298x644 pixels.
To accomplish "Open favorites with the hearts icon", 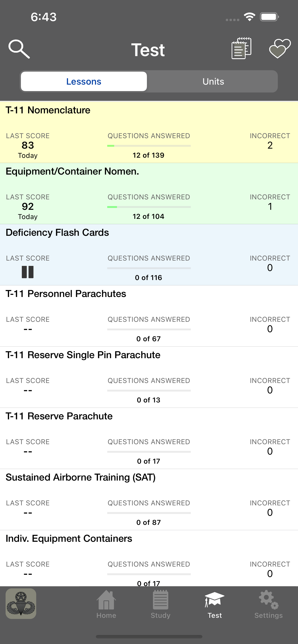I will click(280, 48).
